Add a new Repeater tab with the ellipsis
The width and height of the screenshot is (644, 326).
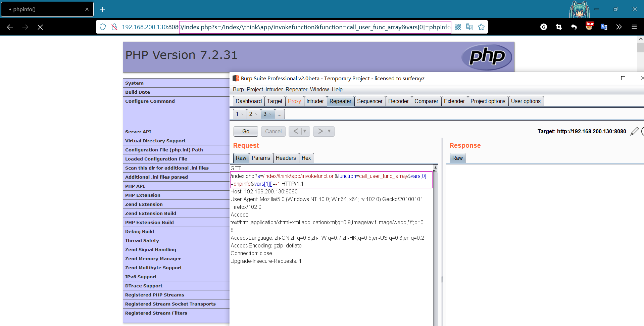click(x=280, y=114)
